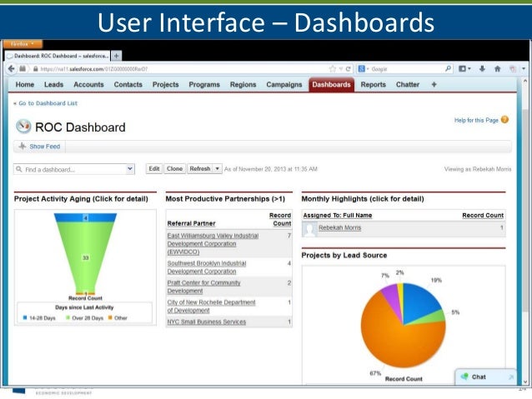Screen dimensions: 532x399
Task: Select the ROC Dashboard browser tab
Action: click(58, 56)
